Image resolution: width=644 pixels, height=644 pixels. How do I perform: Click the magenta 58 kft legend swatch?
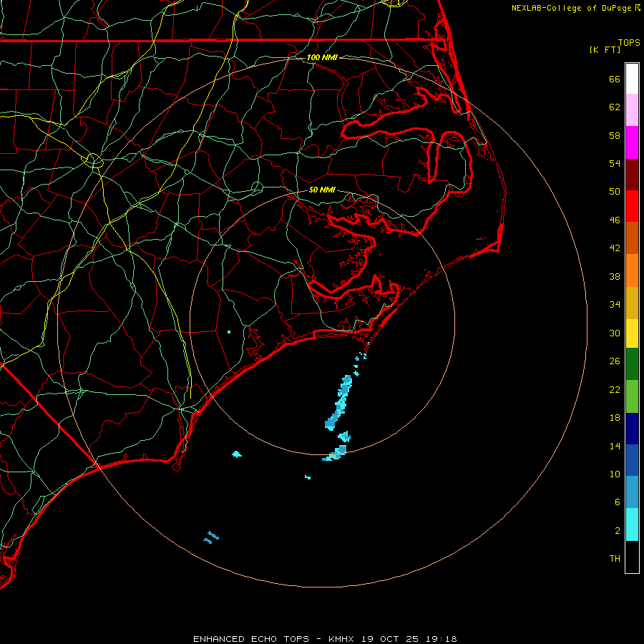(632, 142)
